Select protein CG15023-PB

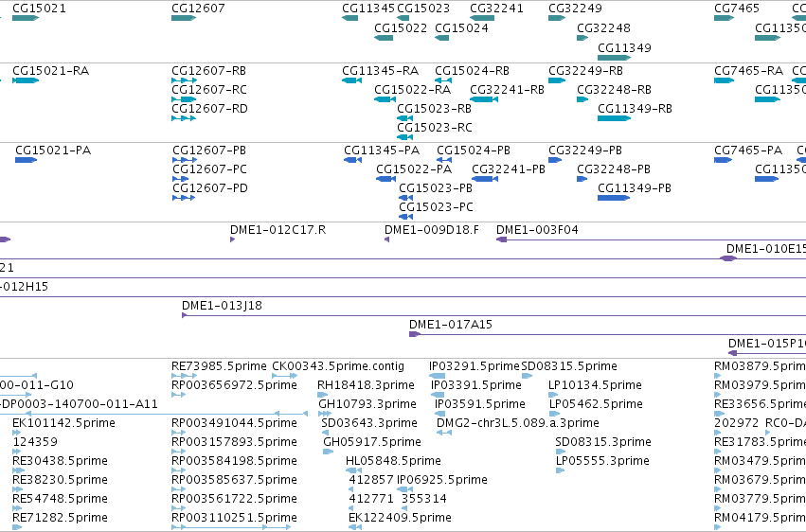(405, 198)
